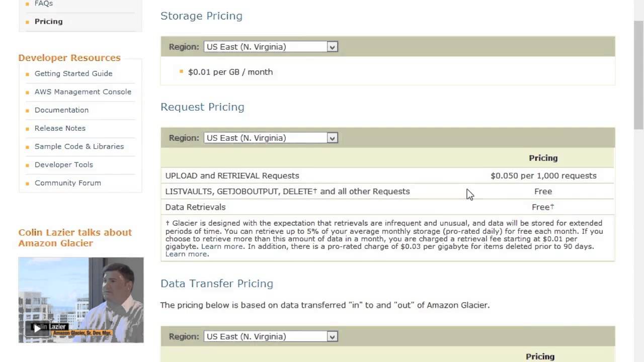Open the Getting Started Guide link
This screenshot has width=644, height=362.
pos(73,73)
